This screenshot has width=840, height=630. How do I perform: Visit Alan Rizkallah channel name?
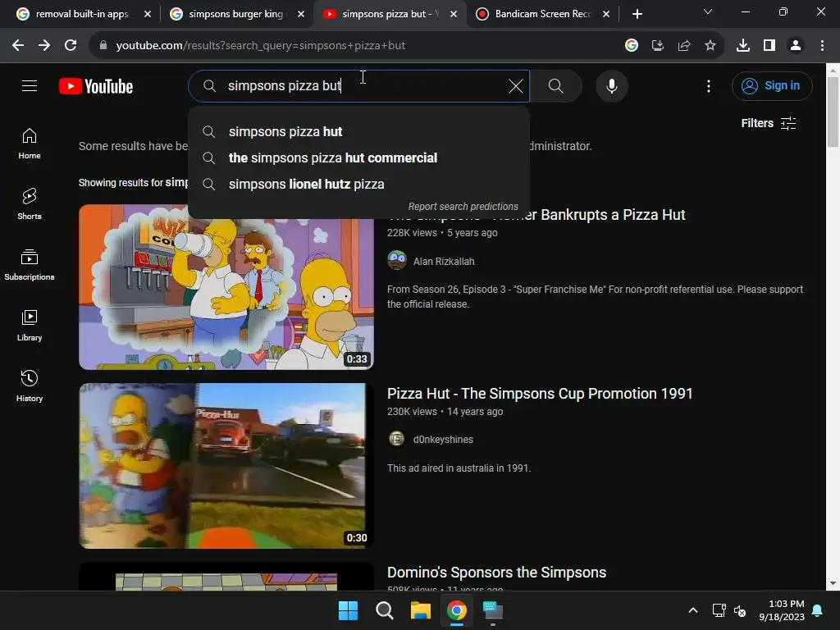[x=444, y=262]
